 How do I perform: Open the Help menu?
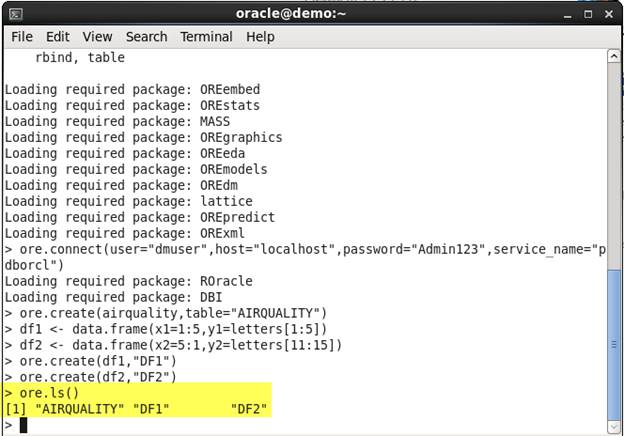(x=260, y=37)
